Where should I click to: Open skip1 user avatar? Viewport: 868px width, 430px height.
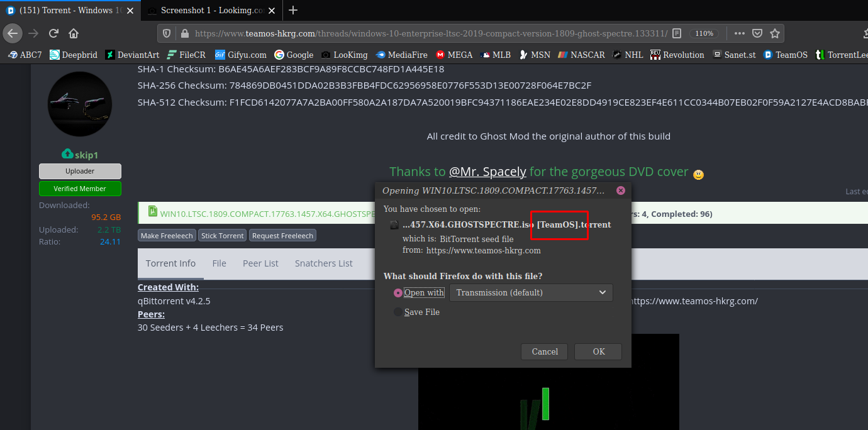click(x=80, y=104)
